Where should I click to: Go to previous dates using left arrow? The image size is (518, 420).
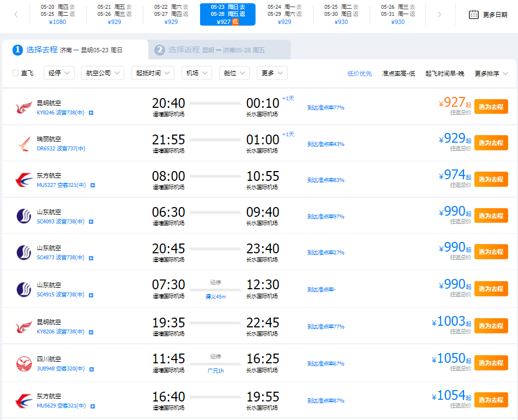click(16, 14)
